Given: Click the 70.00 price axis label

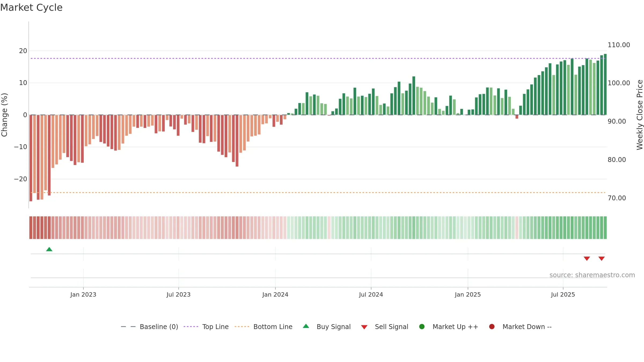Looking at the screenshot, I should pyautogui.click(x=617, y=198).
